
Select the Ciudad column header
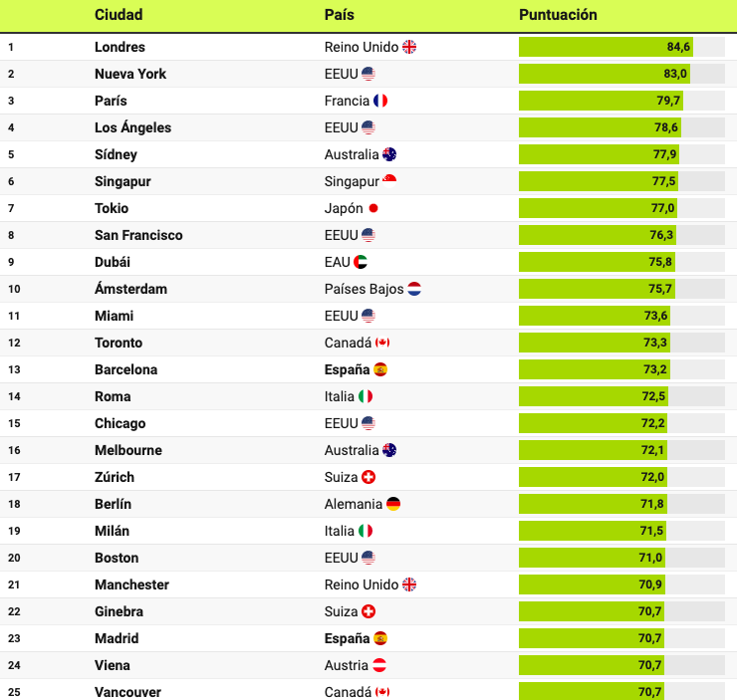119,15
